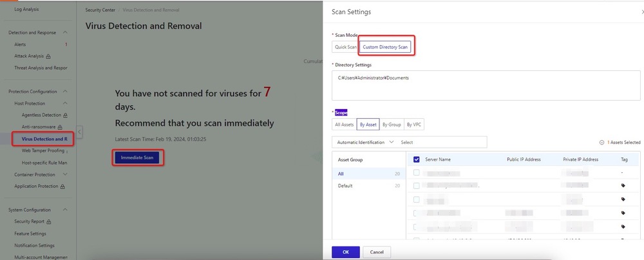Select the Default asset group row
Image resolution: width=644 pixels, height=260 pixels.
tap(369, 186)
